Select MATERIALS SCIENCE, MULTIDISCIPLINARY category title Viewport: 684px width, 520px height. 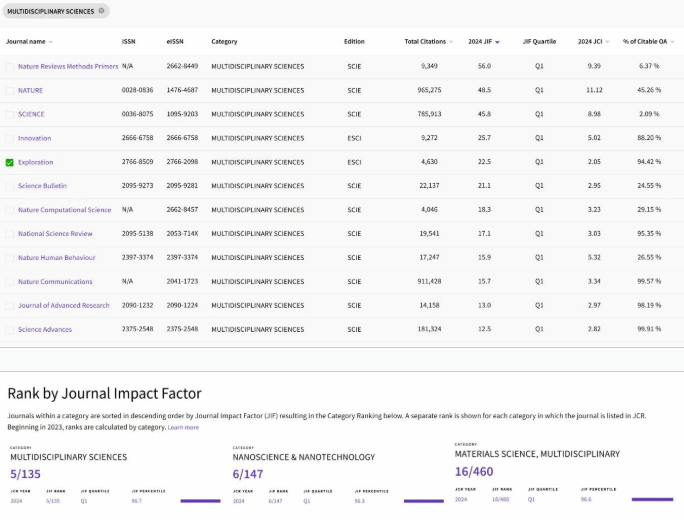point(537,454)
